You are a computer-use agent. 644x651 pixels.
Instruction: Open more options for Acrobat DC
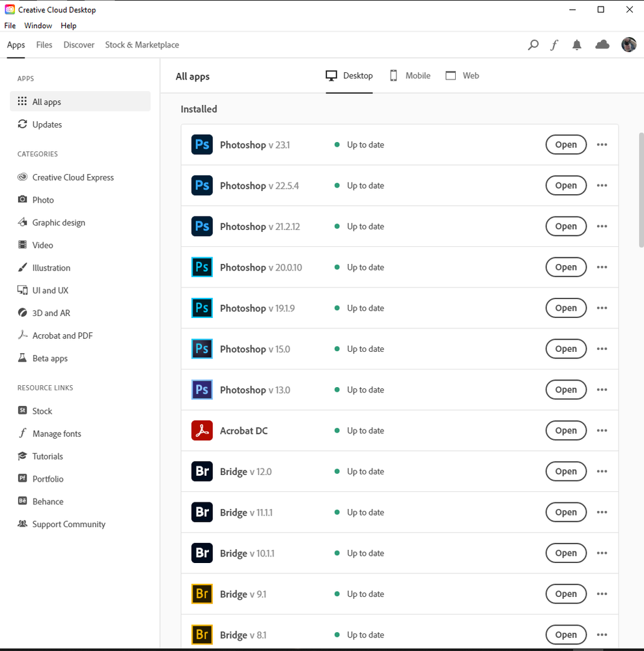(x=602, y=431)
